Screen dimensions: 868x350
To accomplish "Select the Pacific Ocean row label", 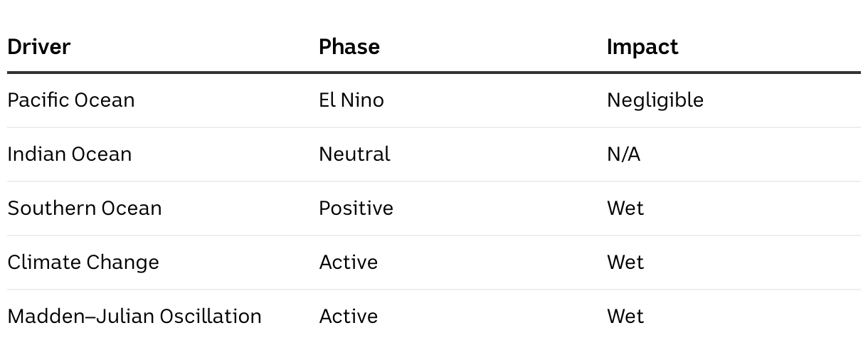I will (70, 100).
